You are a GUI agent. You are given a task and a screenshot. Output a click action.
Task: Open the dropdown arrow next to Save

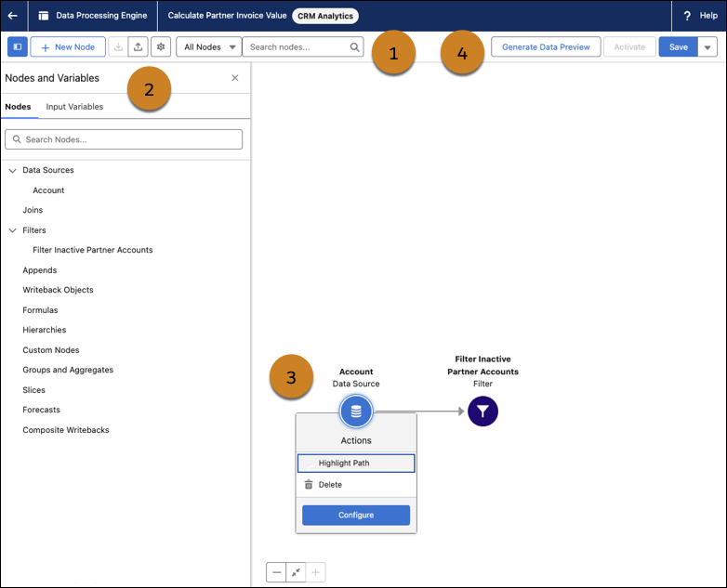tap(707, 46)
